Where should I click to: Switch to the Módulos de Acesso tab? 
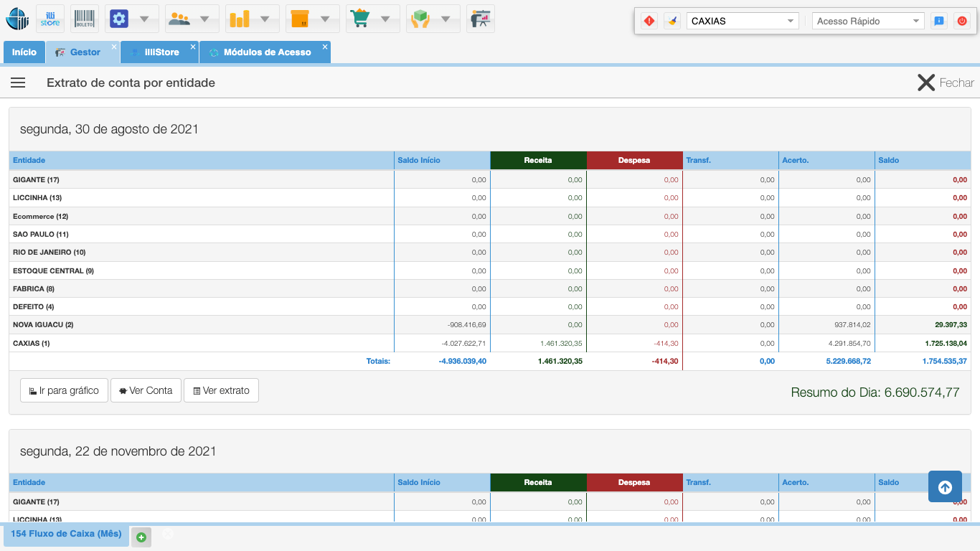tap(266, 52)
